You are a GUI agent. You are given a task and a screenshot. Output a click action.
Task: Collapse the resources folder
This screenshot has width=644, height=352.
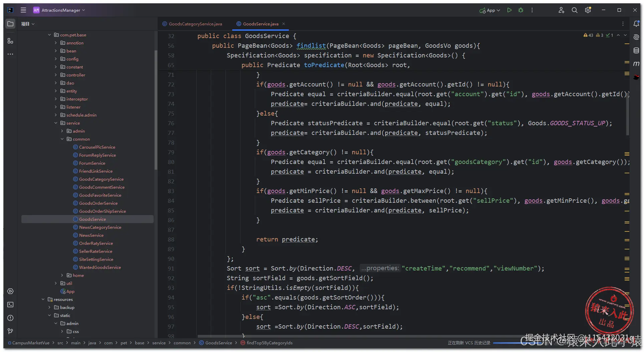[43, 299]
